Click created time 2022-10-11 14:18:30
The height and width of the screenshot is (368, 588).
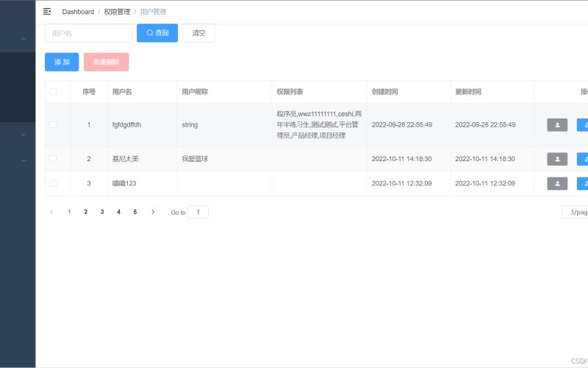click(401, 159)
